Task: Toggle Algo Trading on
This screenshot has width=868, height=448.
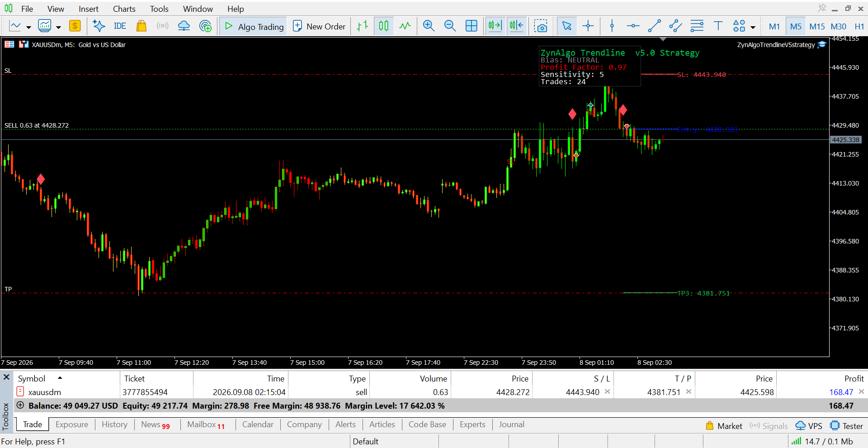Action: click(254, 26)
